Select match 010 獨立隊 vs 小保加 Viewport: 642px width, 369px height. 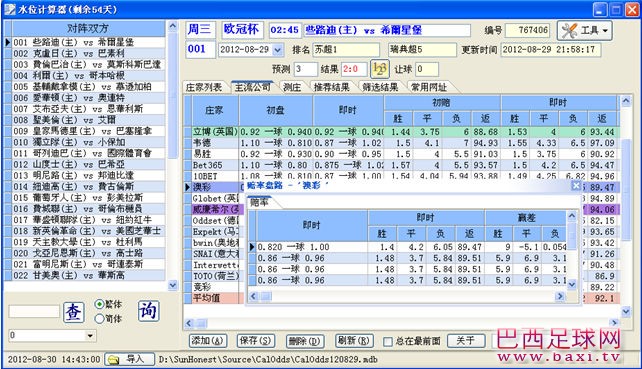(x=89, y=142)
